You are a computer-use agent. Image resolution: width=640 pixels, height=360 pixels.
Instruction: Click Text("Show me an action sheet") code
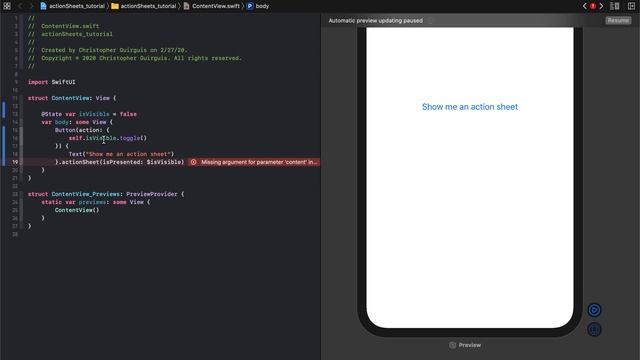[121, 154]
